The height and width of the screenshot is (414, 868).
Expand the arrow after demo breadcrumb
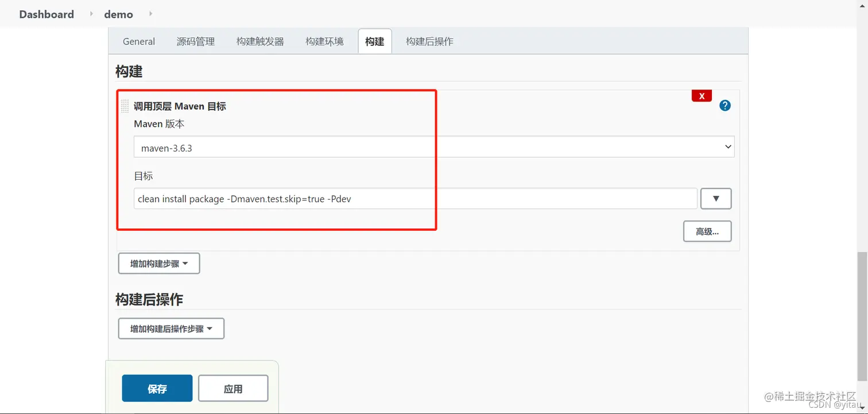point(151,14)
